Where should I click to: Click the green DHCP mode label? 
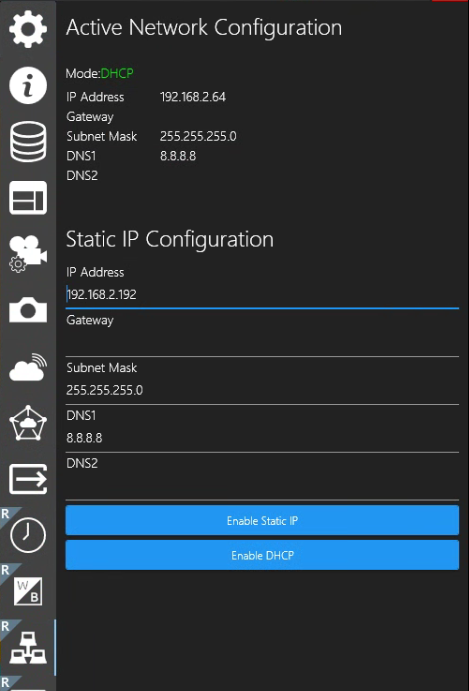coord(117,73)
